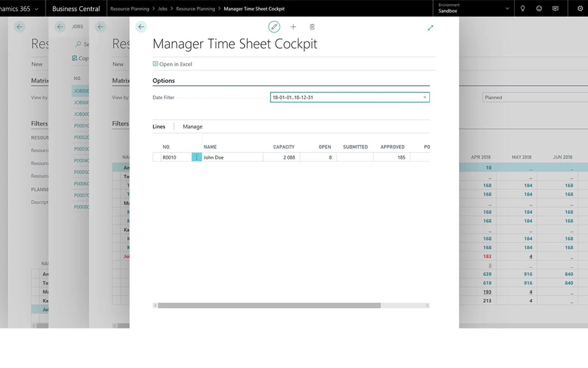Click the pencil edit icon
Screen dimensions: 588x368
274,27
